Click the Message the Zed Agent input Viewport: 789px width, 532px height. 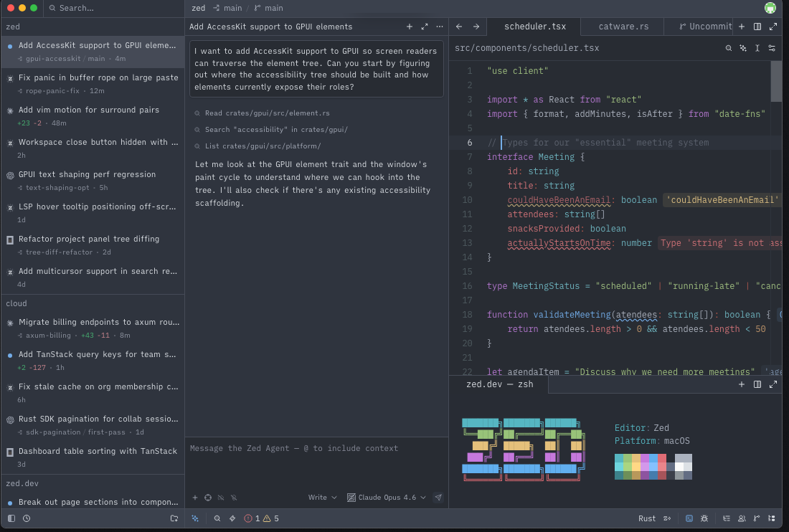click(x=316, y=462)
